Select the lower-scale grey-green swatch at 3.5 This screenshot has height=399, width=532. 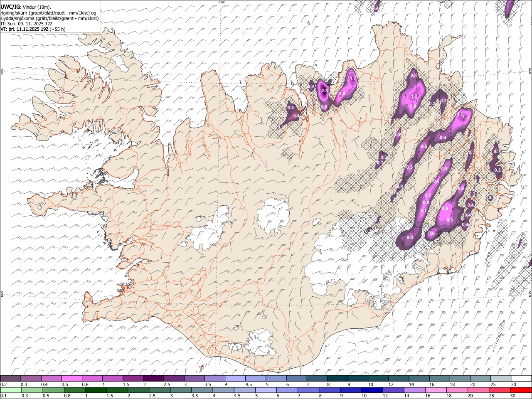pos(202,390)
